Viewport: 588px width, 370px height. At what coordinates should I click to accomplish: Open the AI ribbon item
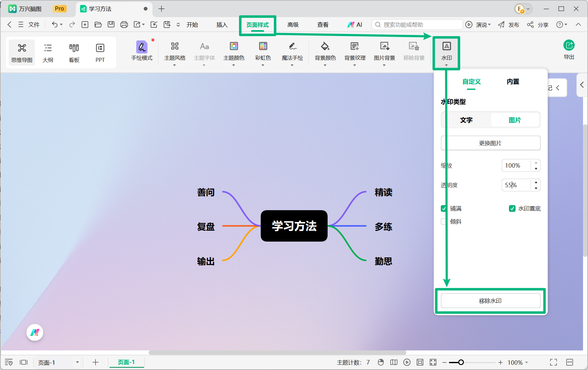(355, 25)
